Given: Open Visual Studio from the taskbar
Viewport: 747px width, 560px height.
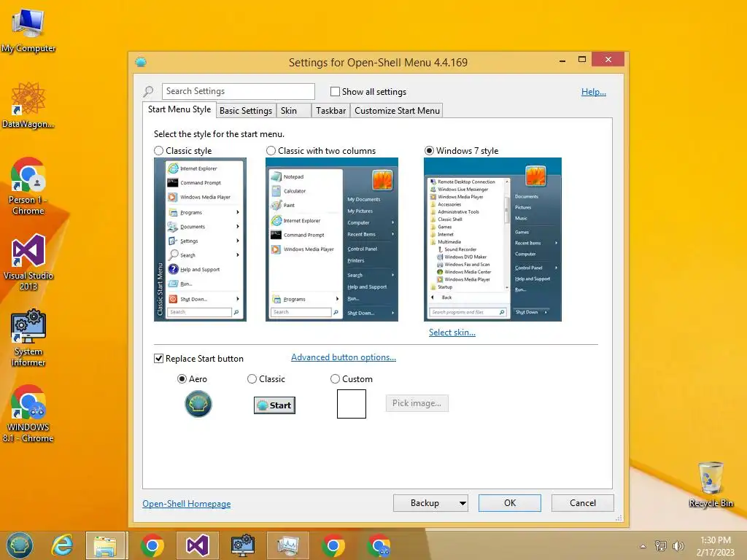Looking at the screenshot, I should (x=197, y=545).
